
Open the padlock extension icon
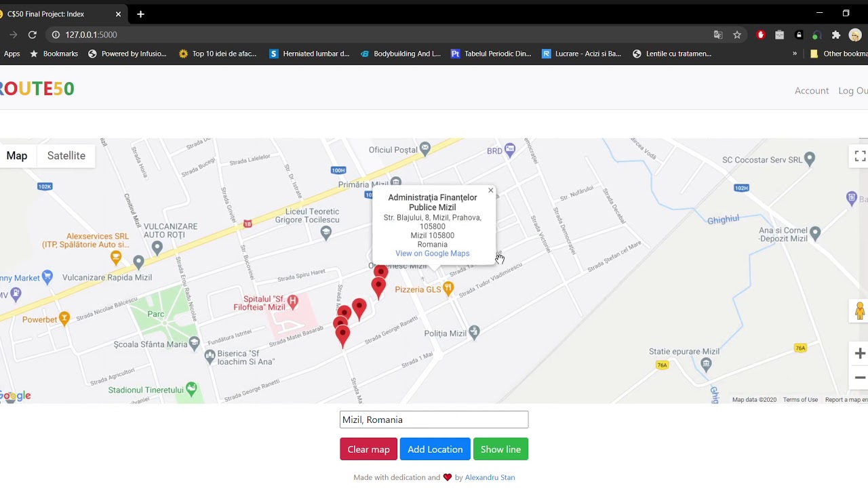(x=799, y=35)
